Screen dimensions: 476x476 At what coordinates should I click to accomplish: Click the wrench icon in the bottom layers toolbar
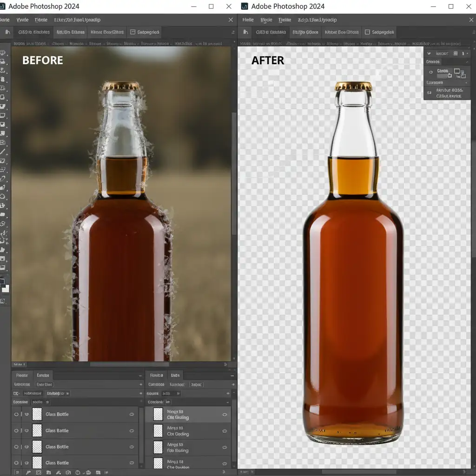point(29,472)
